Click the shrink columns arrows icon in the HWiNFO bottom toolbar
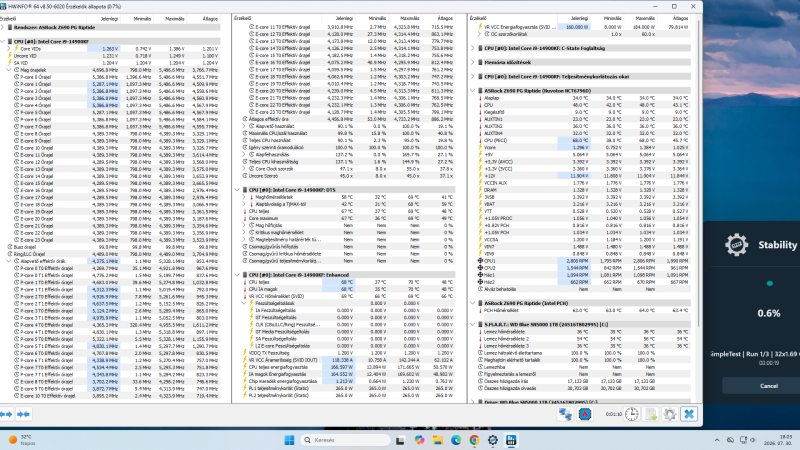The height and width of the screenshot is (450, 800). [23, 414]
